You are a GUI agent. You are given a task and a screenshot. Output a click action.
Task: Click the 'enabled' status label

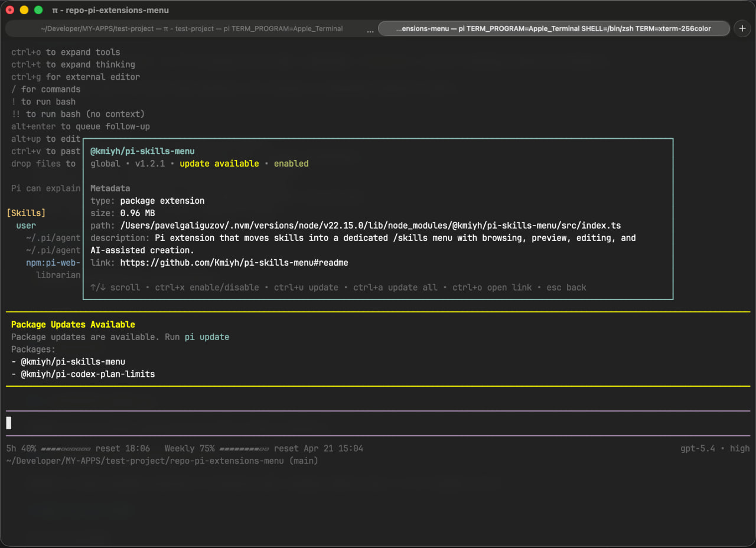(291, 164)
